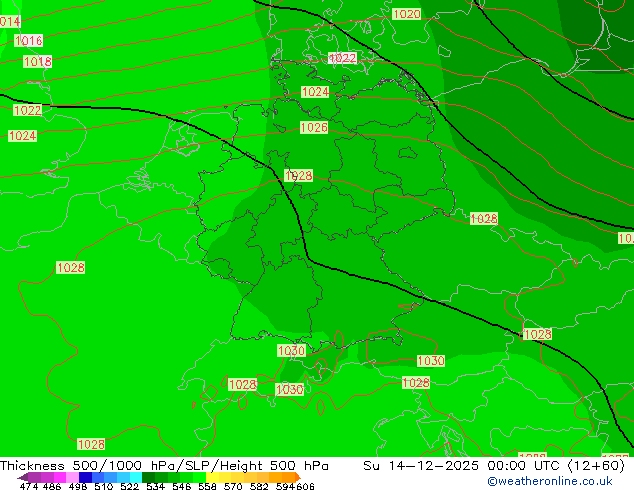Select the 1030 label over Austria
The width and height of the screenshot is (634, 490).
pyautogui.click(x=431, y=361)
